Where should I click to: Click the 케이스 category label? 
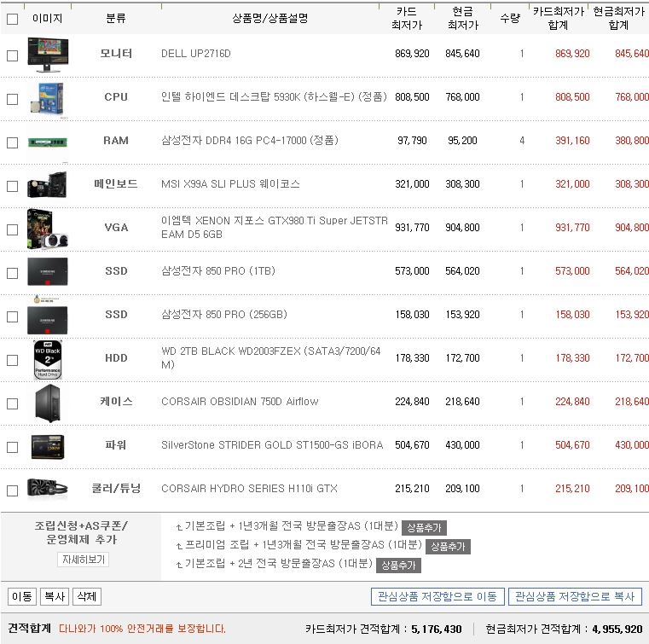(116, 401)
